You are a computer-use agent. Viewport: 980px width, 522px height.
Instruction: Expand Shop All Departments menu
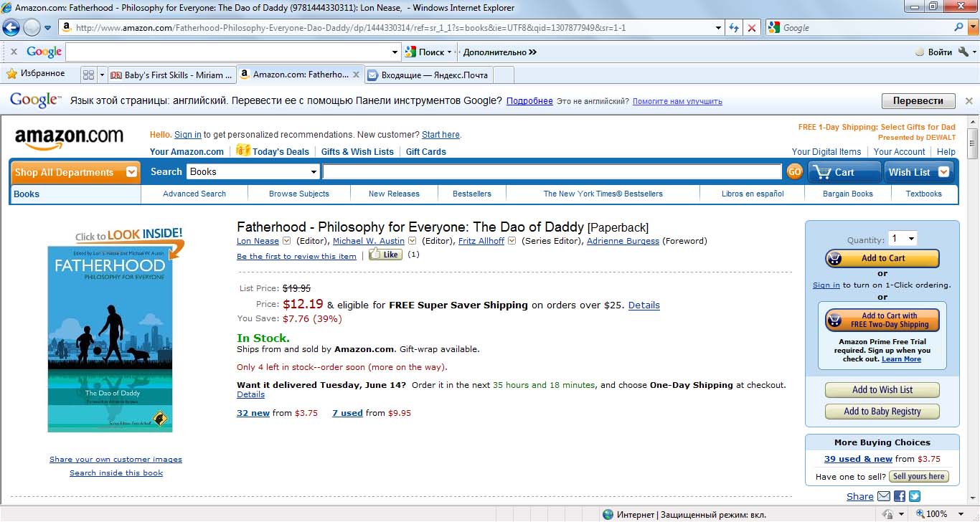131,172
